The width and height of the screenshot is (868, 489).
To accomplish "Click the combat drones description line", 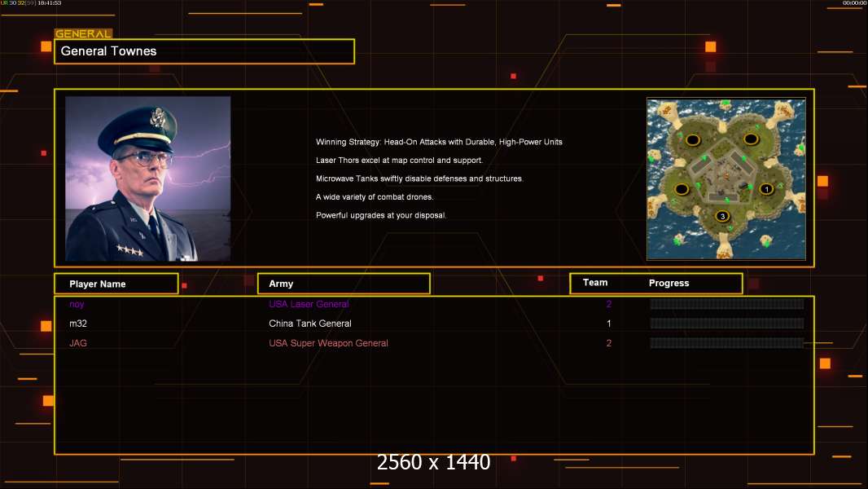I will click(375, 196).
